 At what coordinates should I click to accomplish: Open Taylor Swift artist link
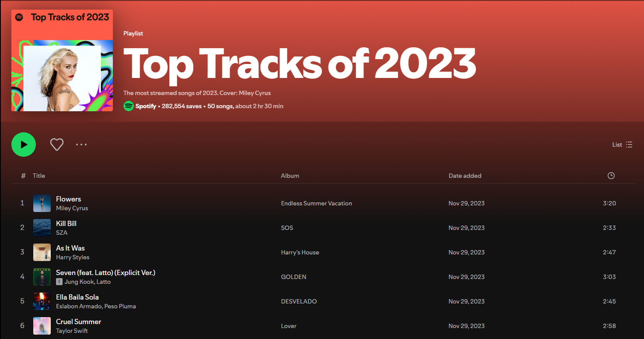pos(72,331)
